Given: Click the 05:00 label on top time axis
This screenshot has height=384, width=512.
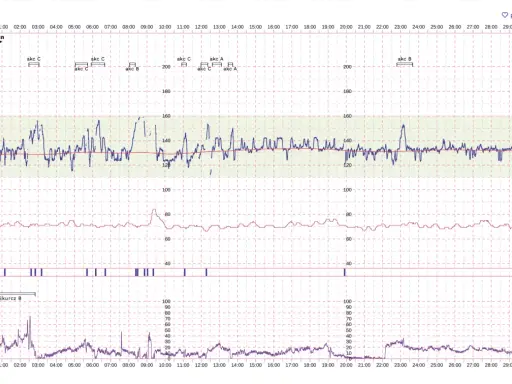Looking at the screenshot, I should point(74,27).
